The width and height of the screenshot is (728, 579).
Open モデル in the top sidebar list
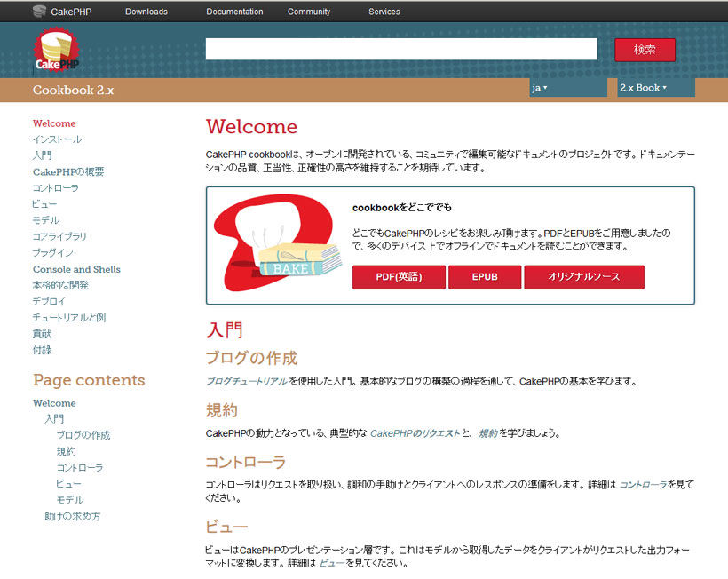46,220
